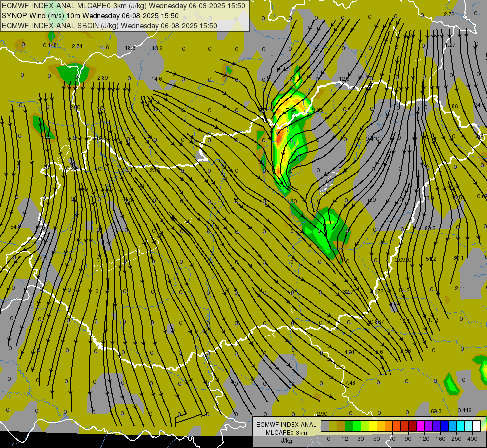Screen dimensions: 487x448
Task: Click the map value 0.446
Action: point(464,410)
